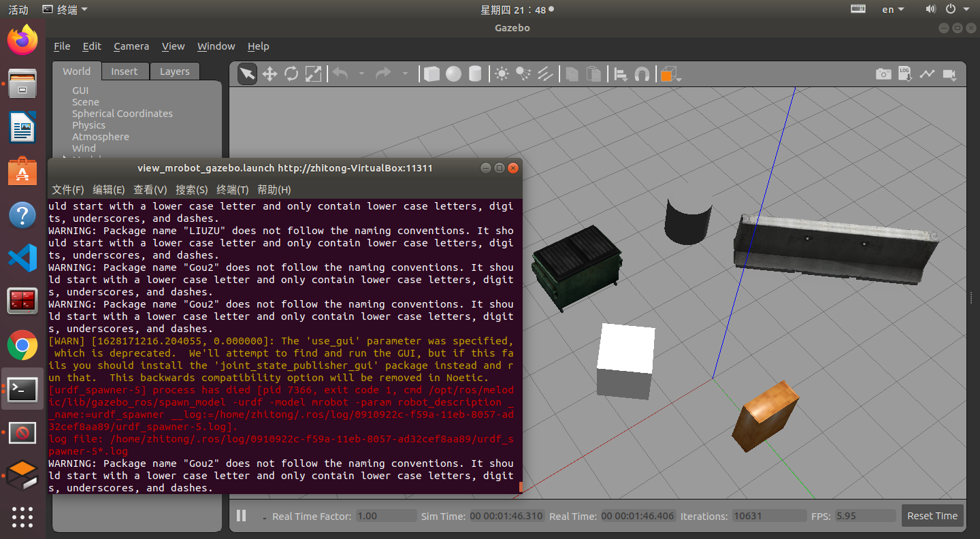Open the 活动 activities overview

18,10
